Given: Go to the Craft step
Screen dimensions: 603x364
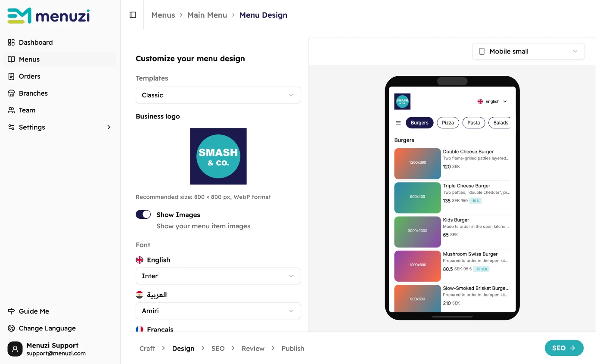Looking at the screenshot, I should pyautogui.click(x=147, y=348).
